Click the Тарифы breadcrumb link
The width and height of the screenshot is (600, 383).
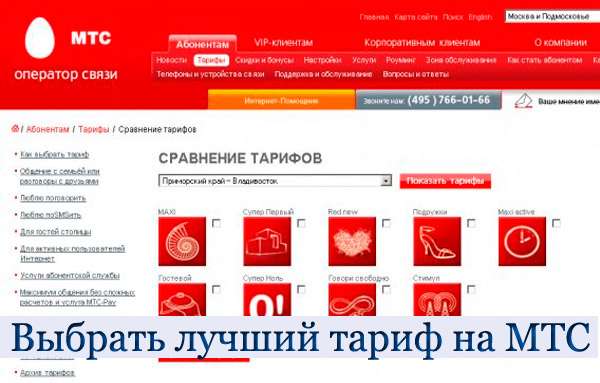(x=94, y=129)
